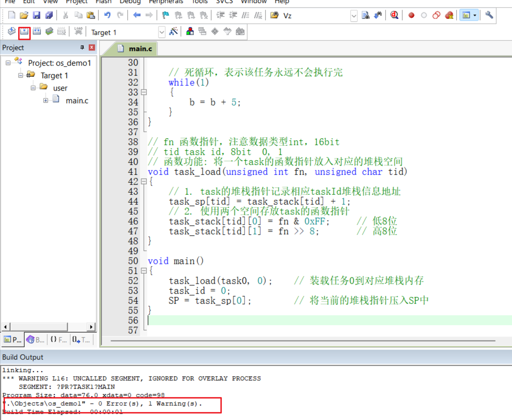The image size is (512, 420).
Task: Open the Window menu
Action: [253, 2]
